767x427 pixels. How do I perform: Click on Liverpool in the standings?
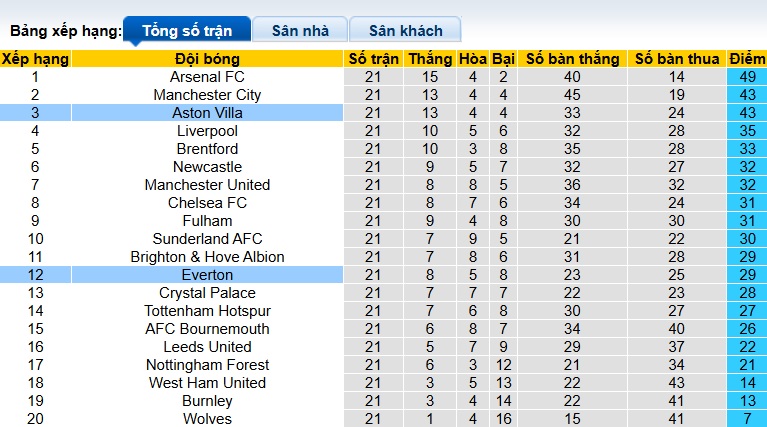tap(207, 131)
